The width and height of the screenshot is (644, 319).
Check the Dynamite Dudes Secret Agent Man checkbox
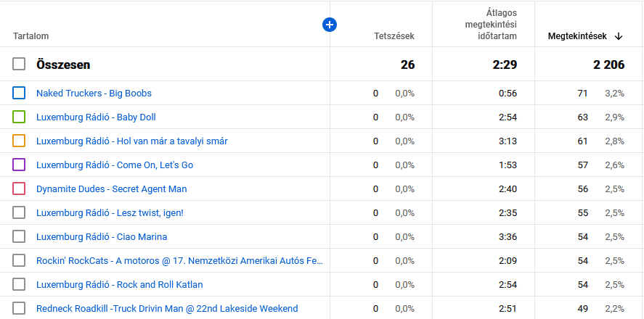click(19, 188)
